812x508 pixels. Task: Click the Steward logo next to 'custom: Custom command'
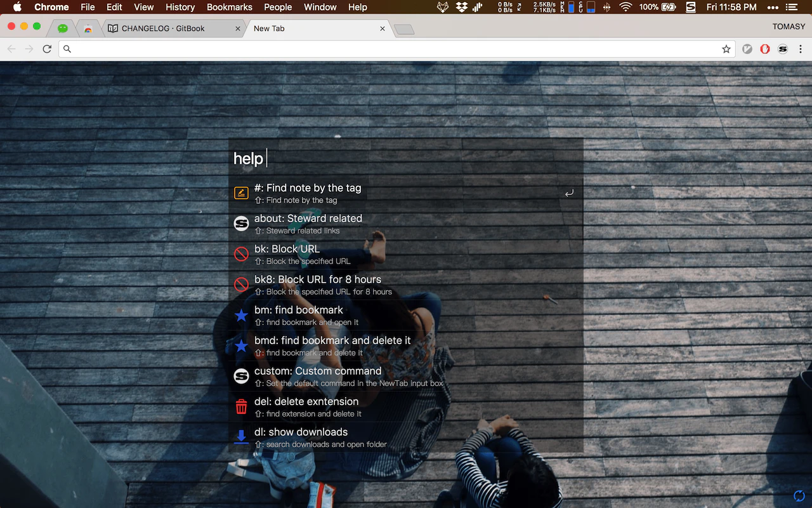click(241, 376)
